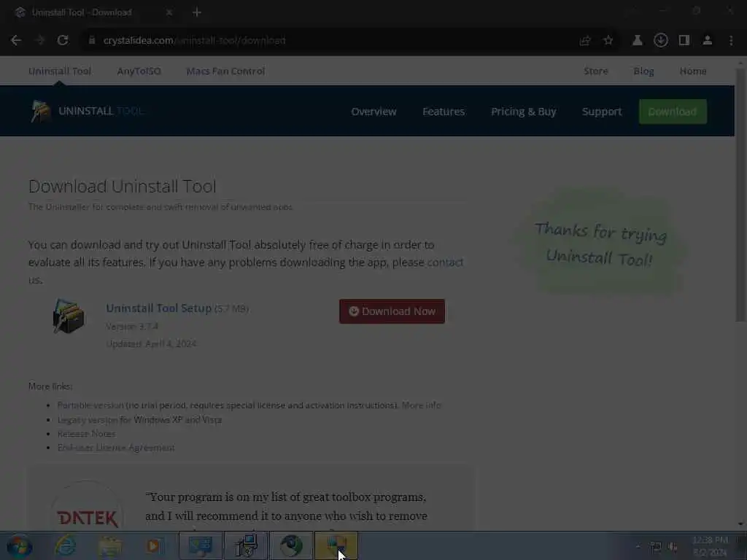Open the Chrome three-dot menu
The height and width of the screenshot is (560, 747).
[x=731, y=41]
